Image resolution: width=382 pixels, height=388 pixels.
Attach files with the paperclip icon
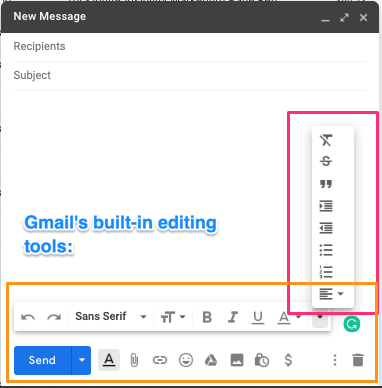134,360
